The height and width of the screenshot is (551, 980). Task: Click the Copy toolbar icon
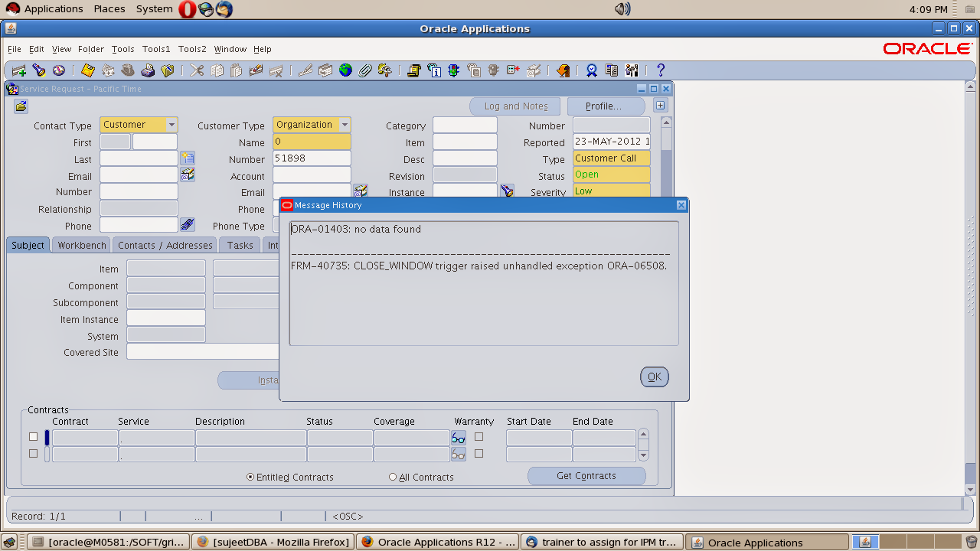pyautogui.click(x=217, y=70)
